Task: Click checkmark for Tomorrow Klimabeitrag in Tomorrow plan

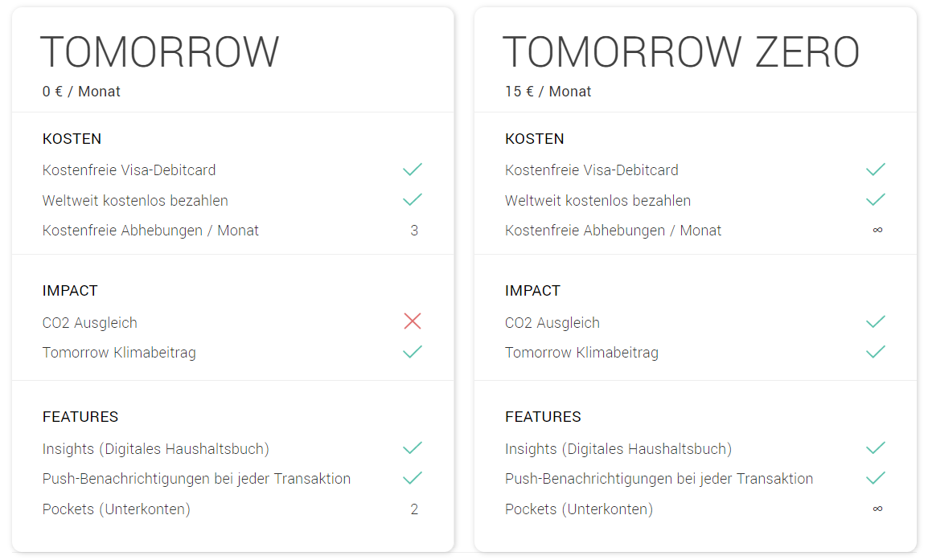Action: [413, 352]
